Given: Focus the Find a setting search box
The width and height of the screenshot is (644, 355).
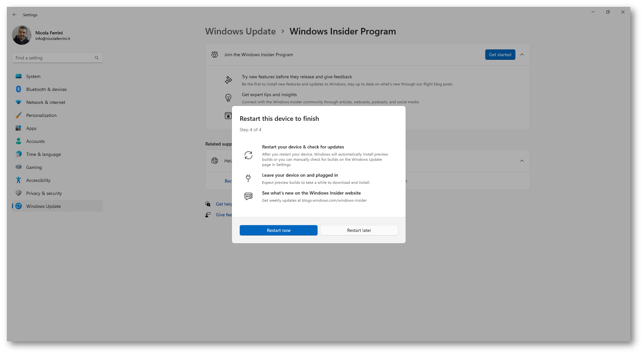Looking at the screenshot, I should click(x=57, y=58).
